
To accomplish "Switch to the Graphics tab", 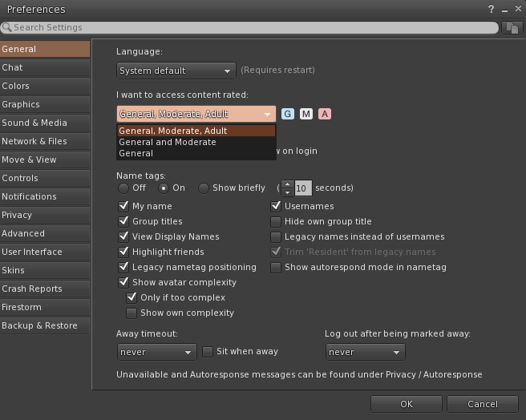I will [x=21, y=104].
